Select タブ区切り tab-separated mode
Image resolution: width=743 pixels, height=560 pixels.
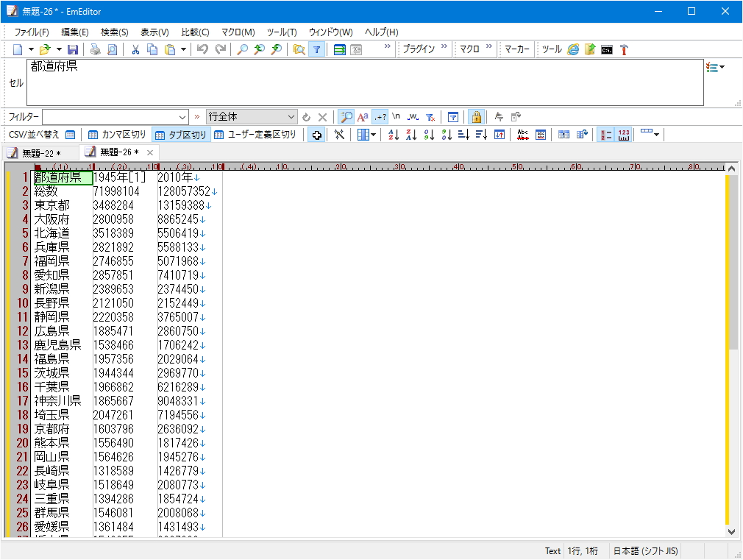coord(180,135)
